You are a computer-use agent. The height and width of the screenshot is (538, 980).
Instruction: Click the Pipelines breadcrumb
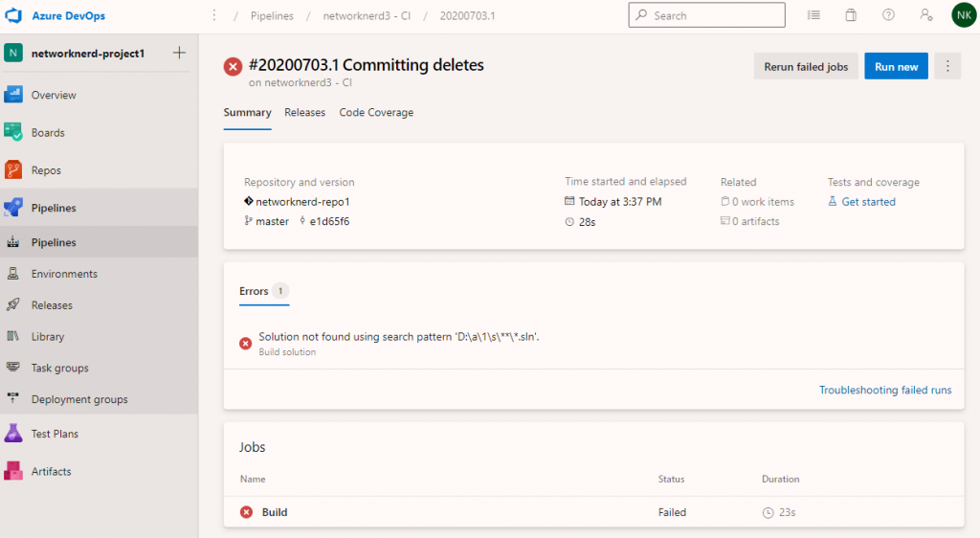272,15
